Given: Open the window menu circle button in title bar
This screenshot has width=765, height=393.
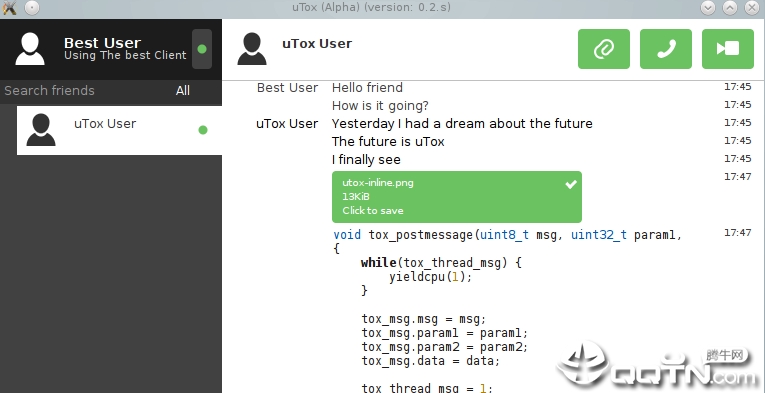Looking at the screenshot, I should click(x=32, y=8).
